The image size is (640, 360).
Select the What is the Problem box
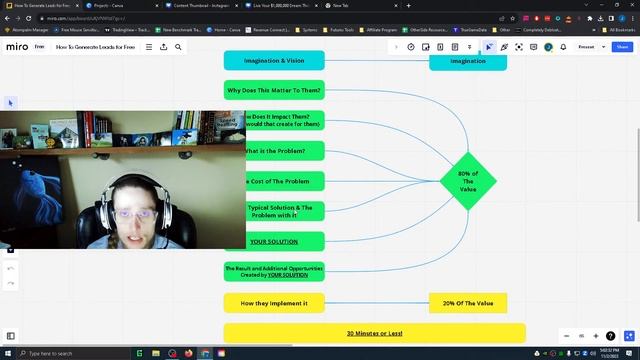285,151
